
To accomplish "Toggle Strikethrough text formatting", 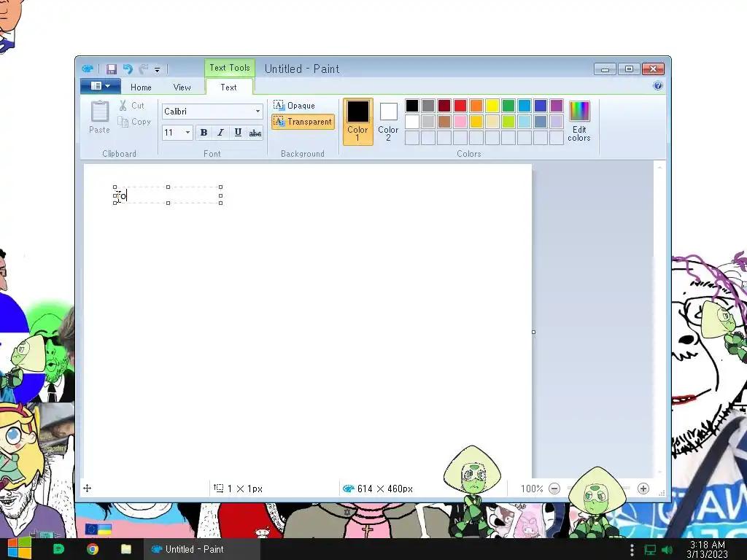I will click(255, 133).
